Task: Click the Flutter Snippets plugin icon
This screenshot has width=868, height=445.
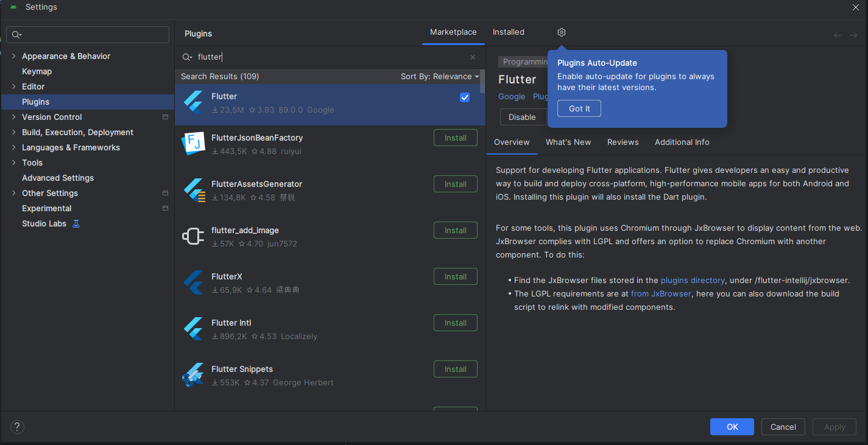Action: (x=193, y=375)
